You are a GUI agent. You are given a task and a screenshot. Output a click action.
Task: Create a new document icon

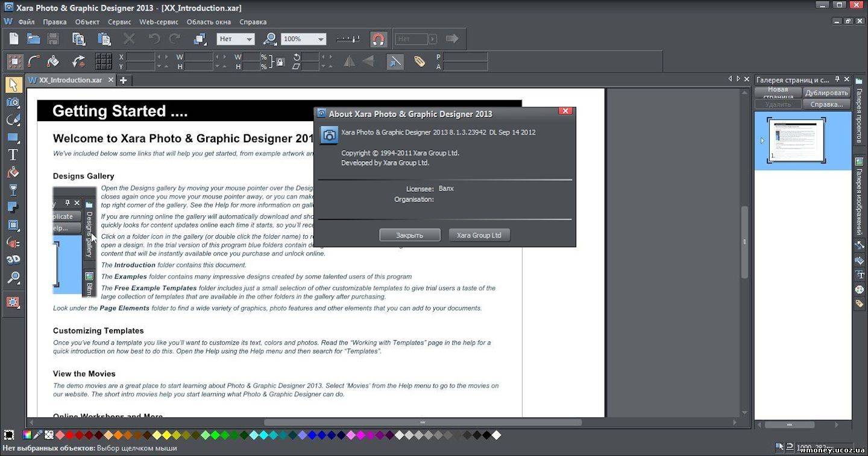(x=14, y=39)
